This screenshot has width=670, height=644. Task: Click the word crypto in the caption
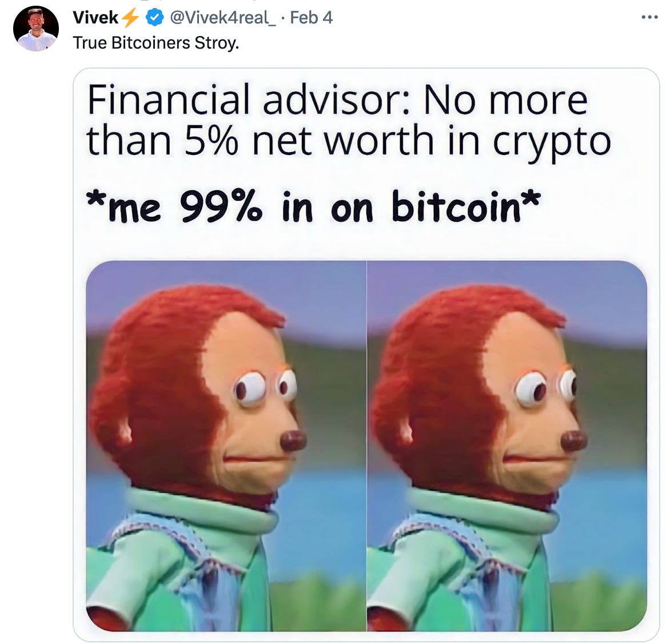click(x=552, y=143)
